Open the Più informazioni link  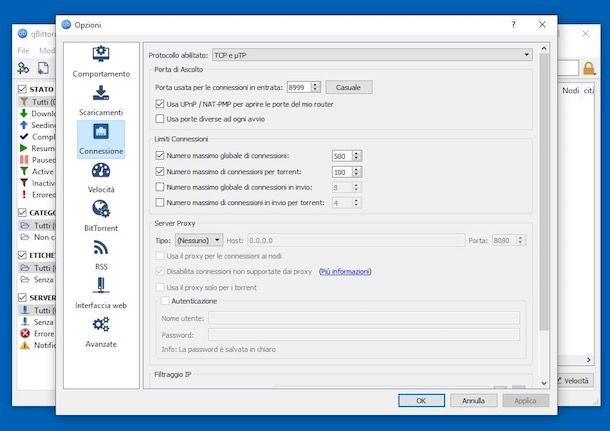click(345, 272)
